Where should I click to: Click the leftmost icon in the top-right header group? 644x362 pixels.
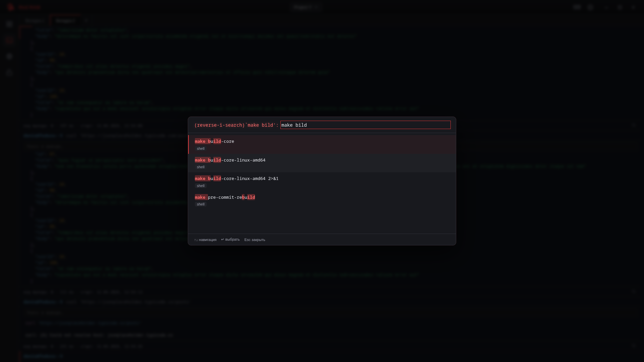coord(577,7)
